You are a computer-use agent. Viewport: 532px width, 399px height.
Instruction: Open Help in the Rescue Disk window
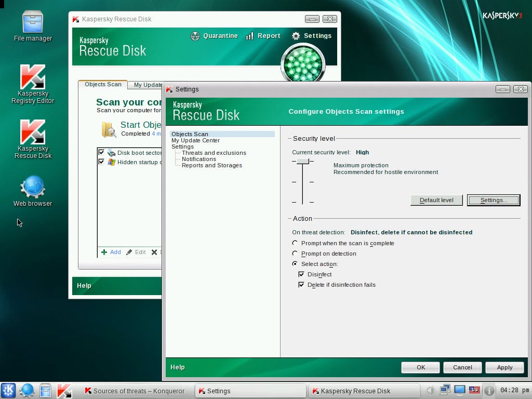pos(84,286)
